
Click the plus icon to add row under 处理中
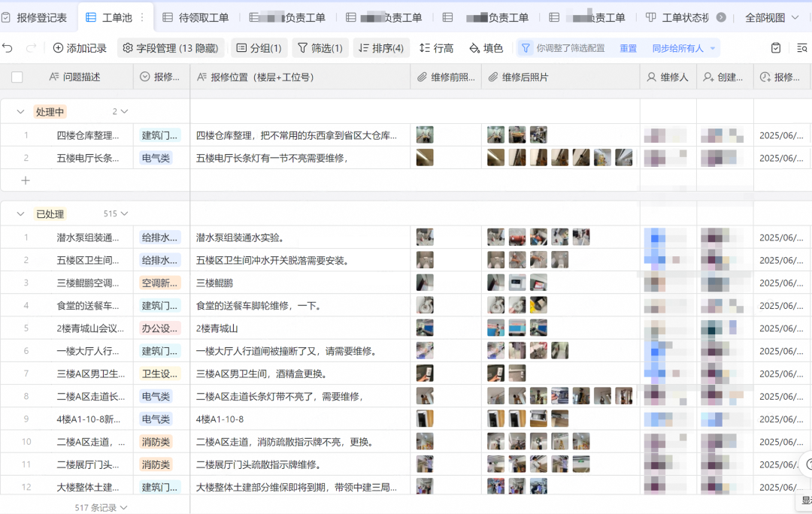coord(26,180)
